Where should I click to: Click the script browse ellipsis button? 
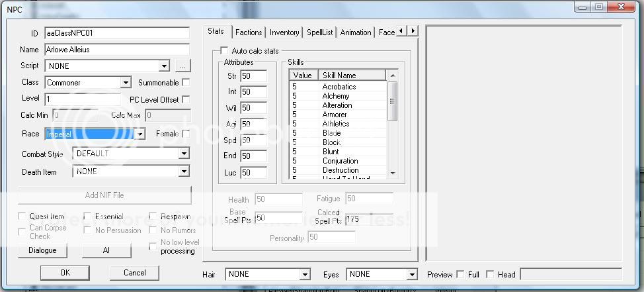point(183,66)
